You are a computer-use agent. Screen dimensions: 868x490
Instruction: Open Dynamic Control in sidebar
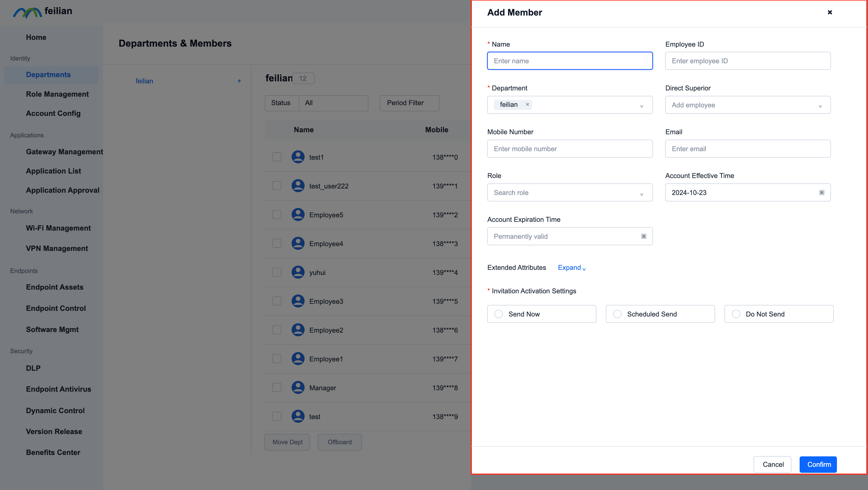click(x=55, y=411)
